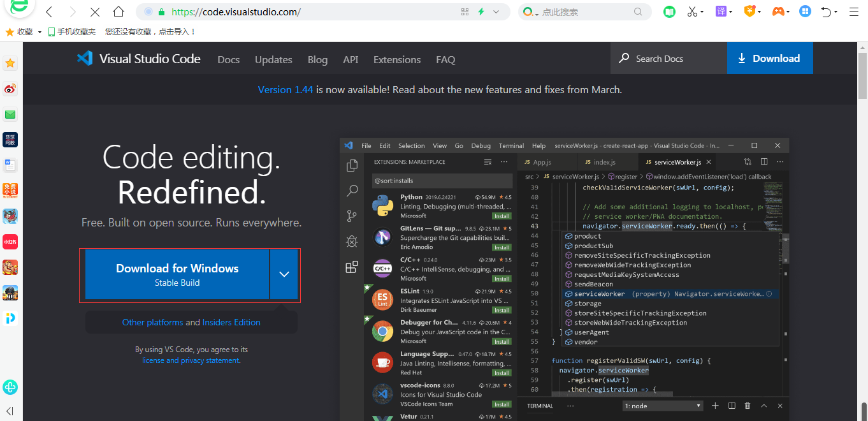This screenshot has height=421, width=868.
Task: Open the Blog navigation item
Action: [x=317, y=59]
